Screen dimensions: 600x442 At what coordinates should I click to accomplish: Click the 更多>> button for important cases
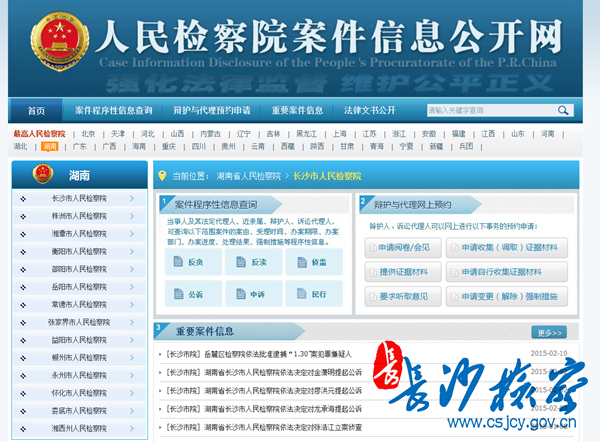(x=551, y=332)
